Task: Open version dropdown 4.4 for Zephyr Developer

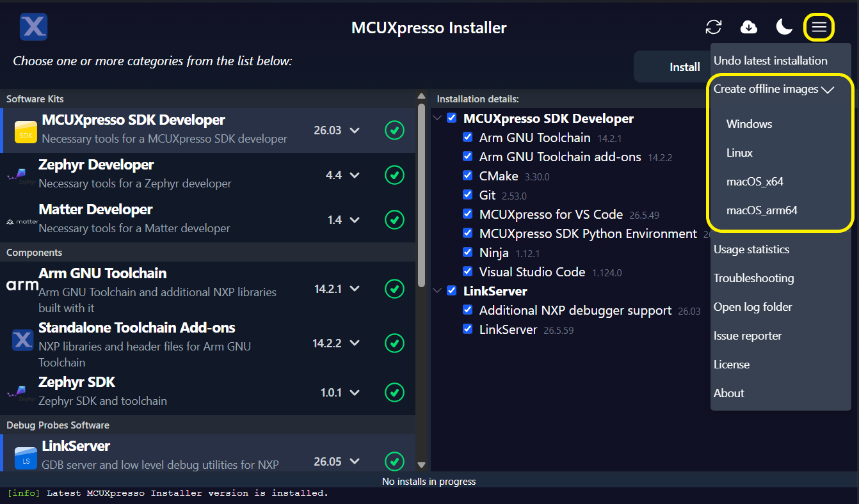Action: [x=342, y=175]
